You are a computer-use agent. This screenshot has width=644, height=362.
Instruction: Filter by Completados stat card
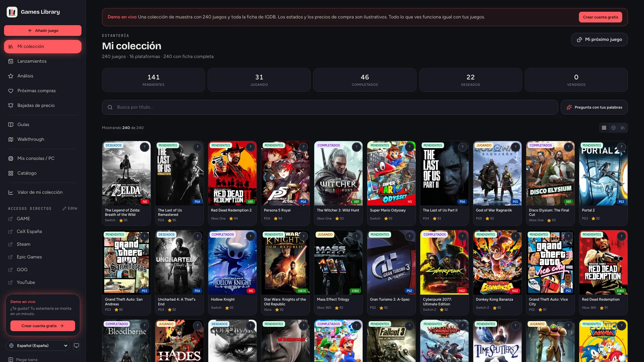point(365,80)
